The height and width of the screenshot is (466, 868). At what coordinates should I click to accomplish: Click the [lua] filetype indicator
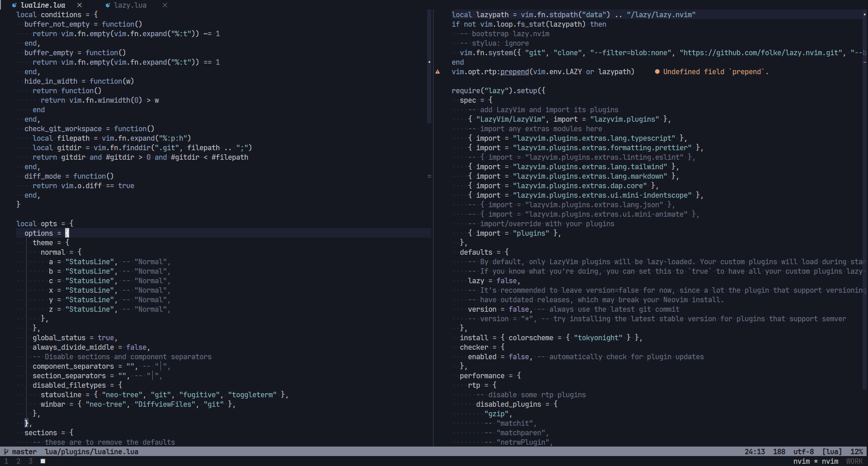pyautogui.click(x=832, y=452)
